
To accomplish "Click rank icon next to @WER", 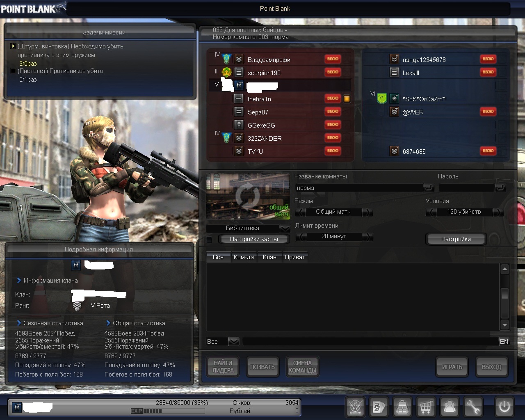I will pos(394,112).
